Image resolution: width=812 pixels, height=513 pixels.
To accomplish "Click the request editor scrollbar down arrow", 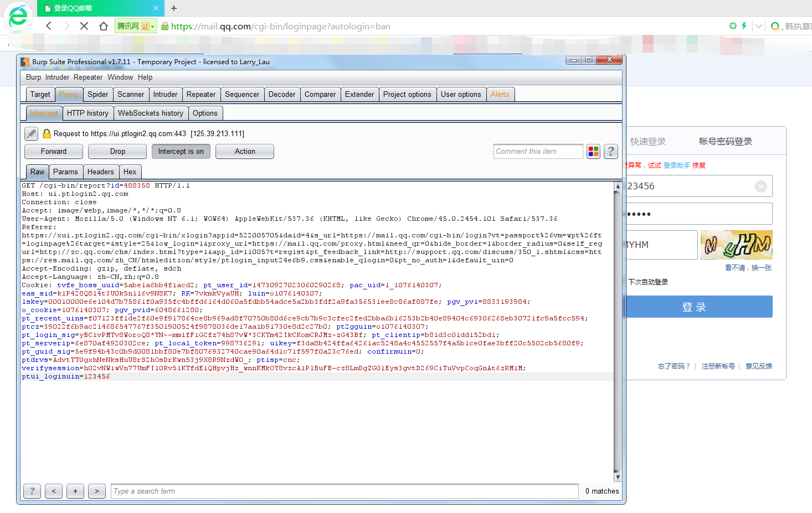I will pos(618,477).
